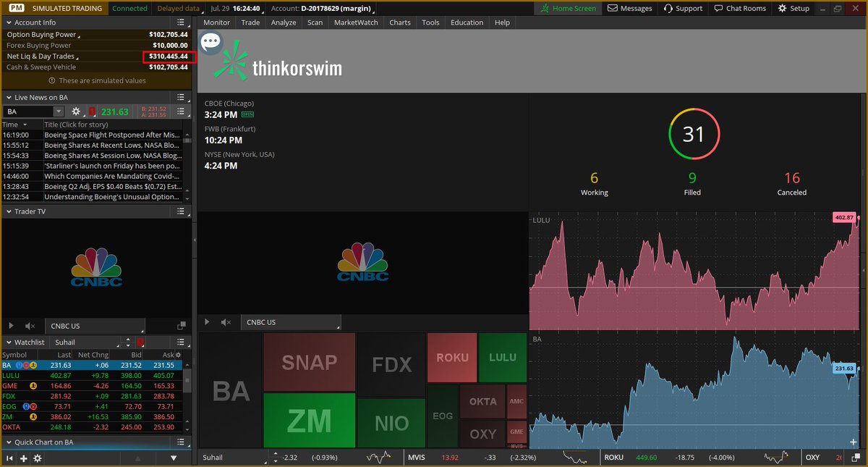This screenshot has width=868, height=467.
Task: Select the LULU row in the watchlist
Action: pyautogui.click(x=90, y=376)
